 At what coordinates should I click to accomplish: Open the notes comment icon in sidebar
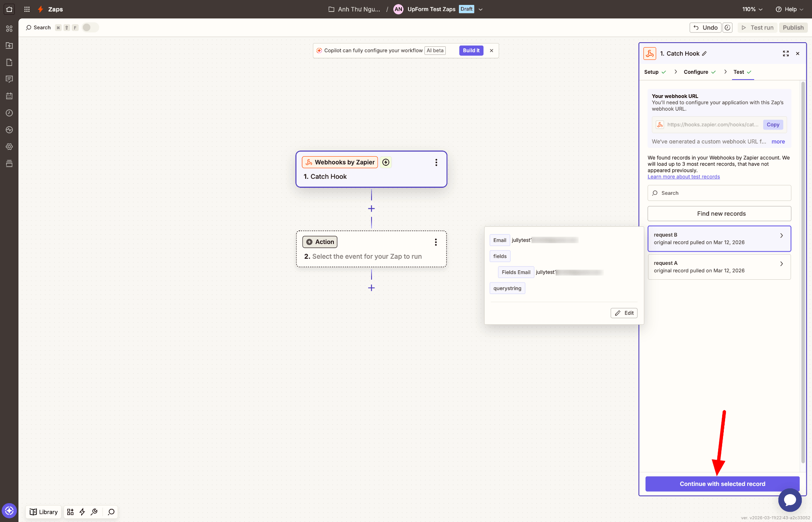[9, 79]
